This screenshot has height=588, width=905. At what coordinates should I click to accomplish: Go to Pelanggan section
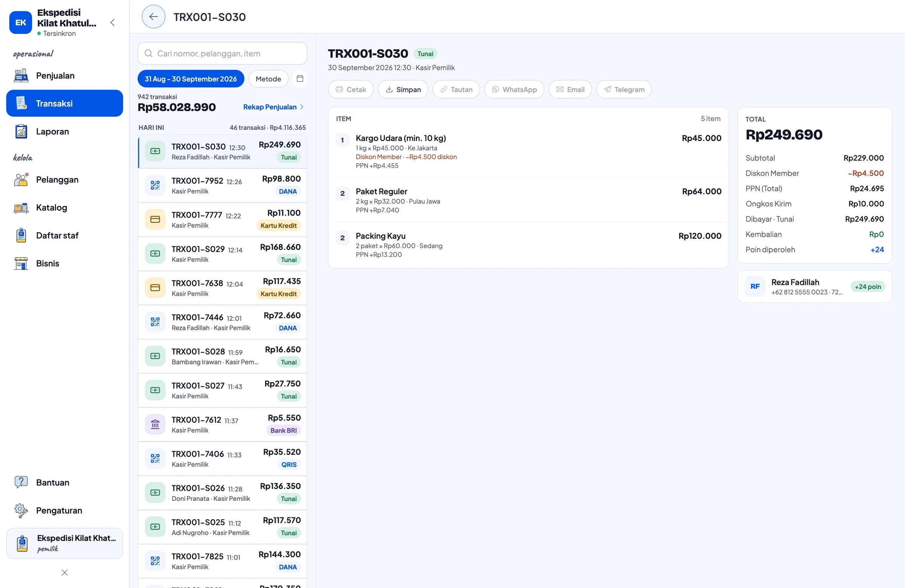tap(64, 180)
